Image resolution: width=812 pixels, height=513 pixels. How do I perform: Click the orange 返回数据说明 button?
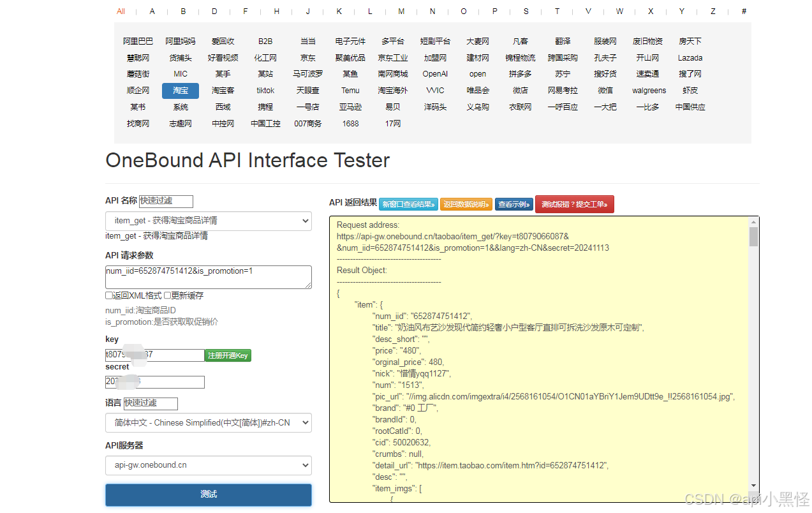(466, 204)
